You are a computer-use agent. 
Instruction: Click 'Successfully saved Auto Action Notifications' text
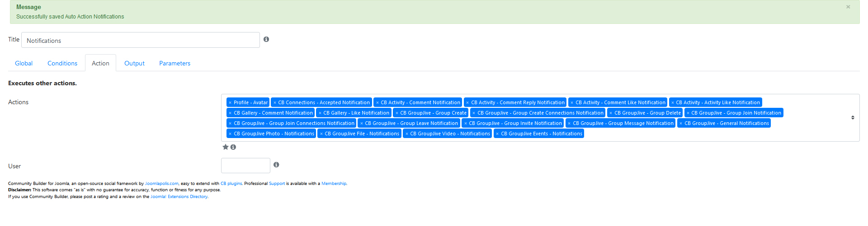point(70,17)
